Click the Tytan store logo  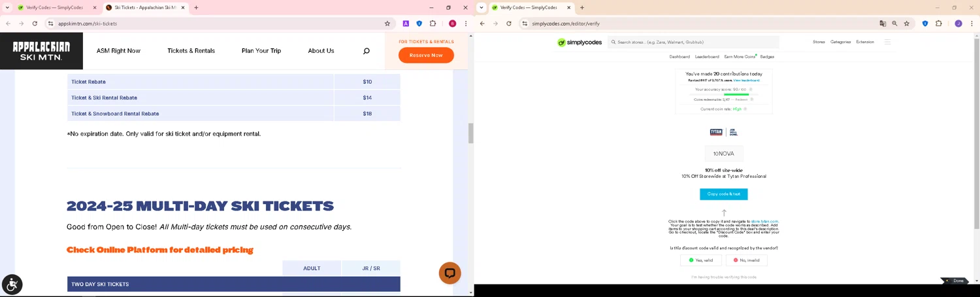tap(724, 132)
